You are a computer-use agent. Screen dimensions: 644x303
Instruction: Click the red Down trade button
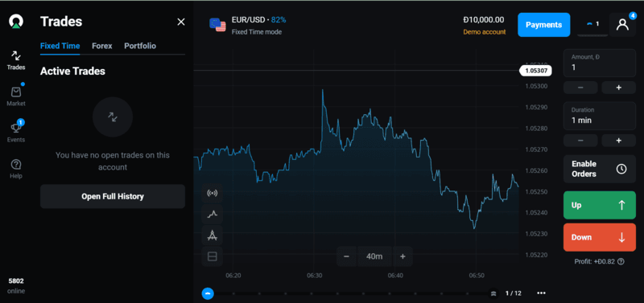coord(600,237)
